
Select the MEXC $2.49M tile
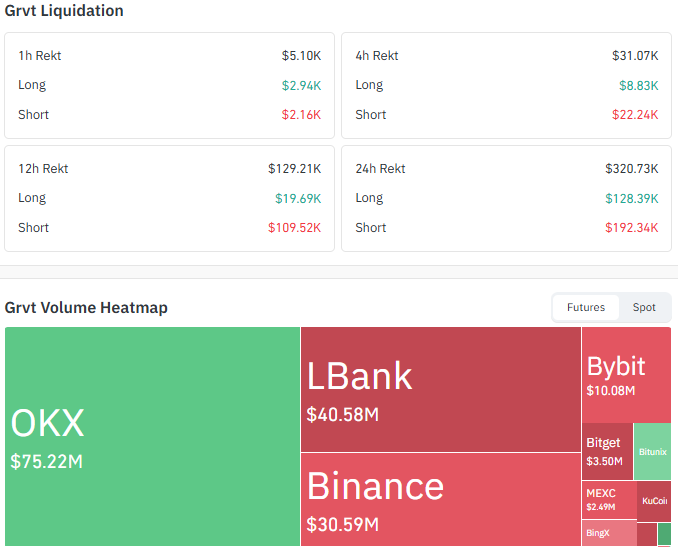click(609, 500)
